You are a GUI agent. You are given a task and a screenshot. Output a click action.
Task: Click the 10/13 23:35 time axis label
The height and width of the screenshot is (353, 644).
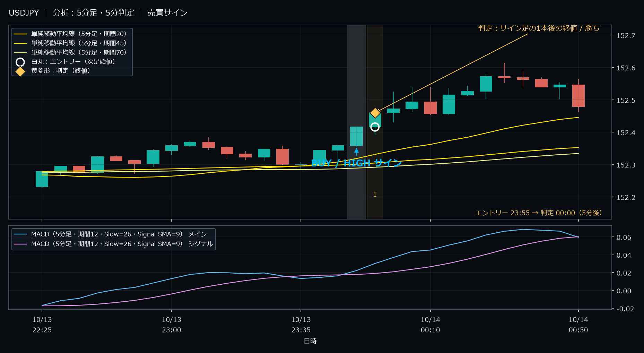(x=301, y=325)
